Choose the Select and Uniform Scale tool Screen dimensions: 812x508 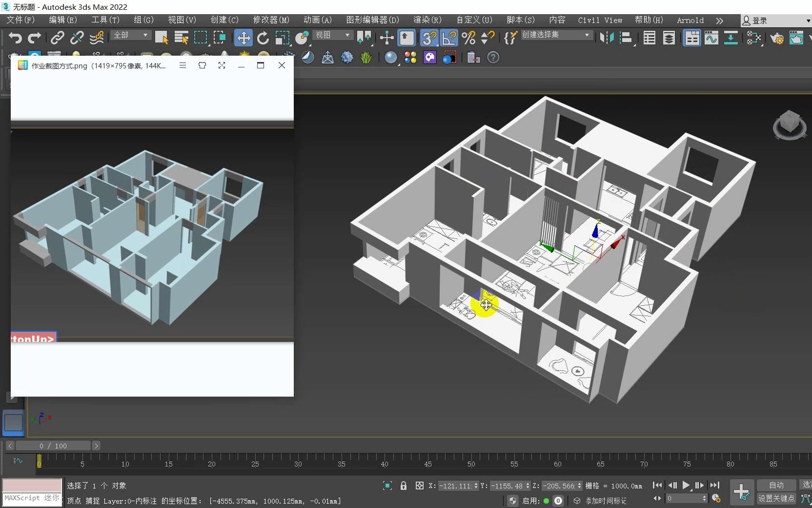pyautogui.click(x=282, y=38)
